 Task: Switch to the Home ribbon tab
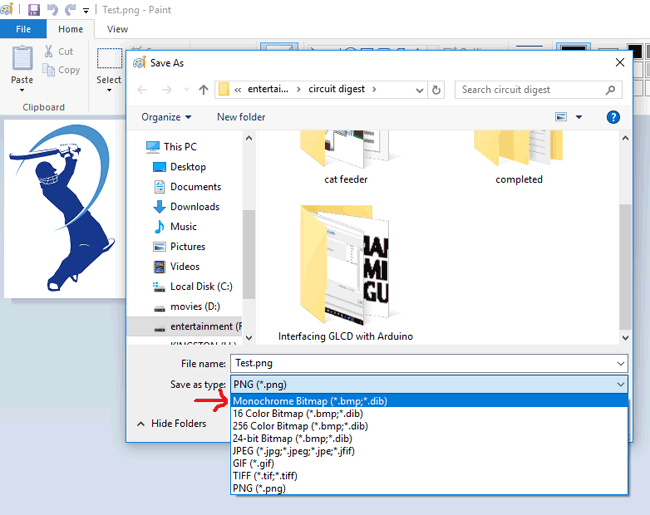point(70,29)
